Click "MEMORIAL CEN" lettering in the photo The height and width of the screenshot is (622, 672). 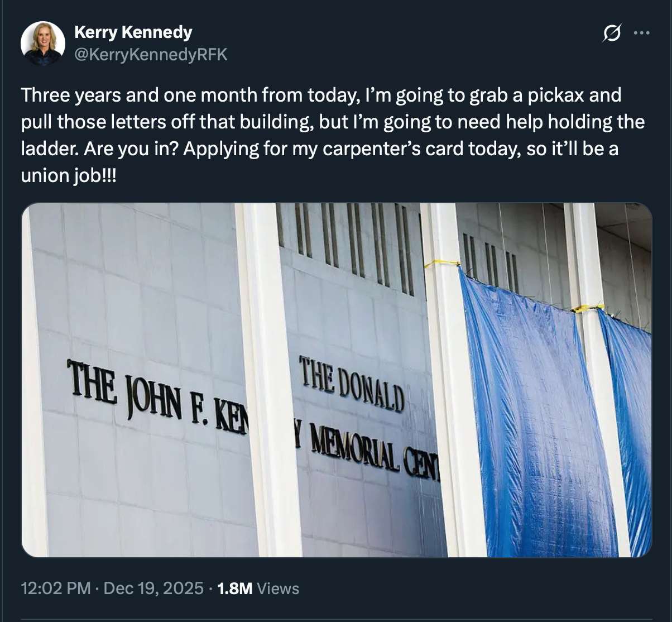(368, 451)
